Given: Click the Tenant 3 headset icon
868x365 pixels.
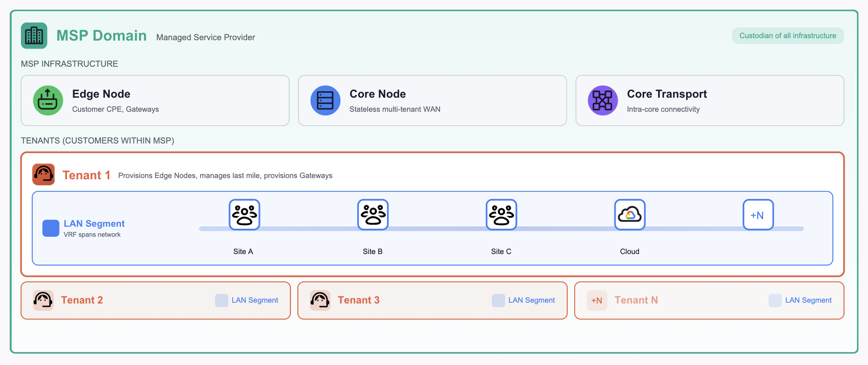Looking at the screenshot, I should pos(320,300).
